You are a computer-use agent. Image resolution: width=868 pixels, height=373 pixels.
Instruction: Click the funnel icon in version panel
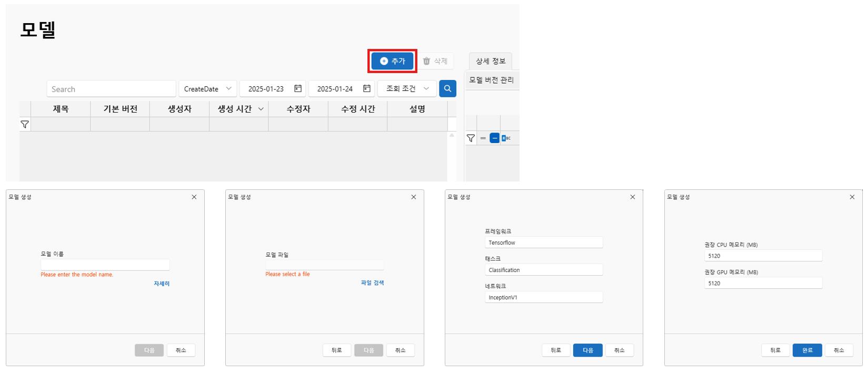[471, 138]
